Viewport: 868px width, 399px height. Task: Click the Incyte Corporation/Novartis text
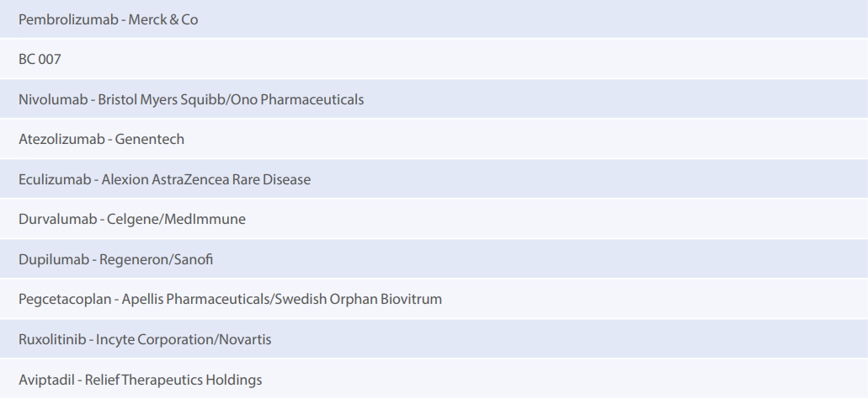coord(184,339)
